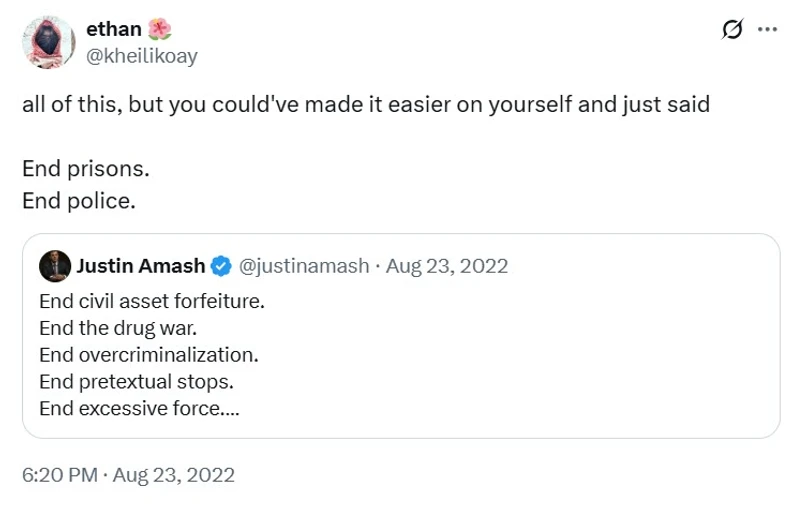Viewport: 800px width, 508px height.
Task: Click the "End civil asset forfeiture." line
Action: click(x=151, y=301)
